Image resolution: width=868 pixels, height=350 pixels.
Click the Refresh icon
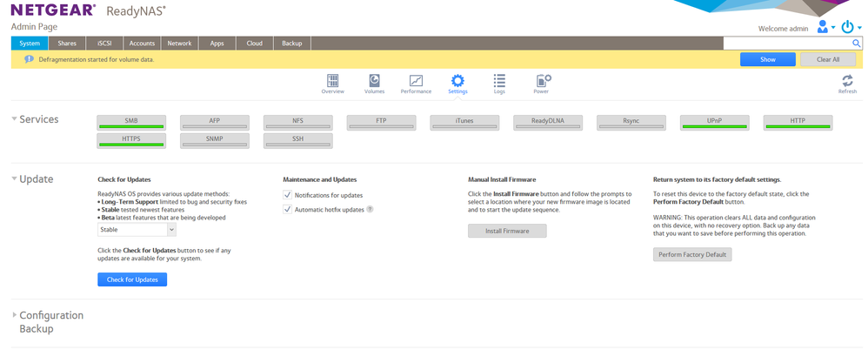846,81
